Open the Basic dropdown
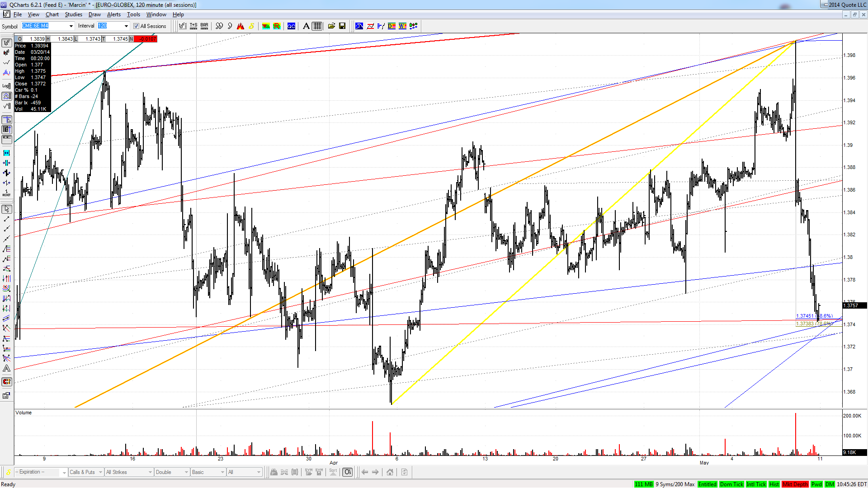 tap(208, 472)
